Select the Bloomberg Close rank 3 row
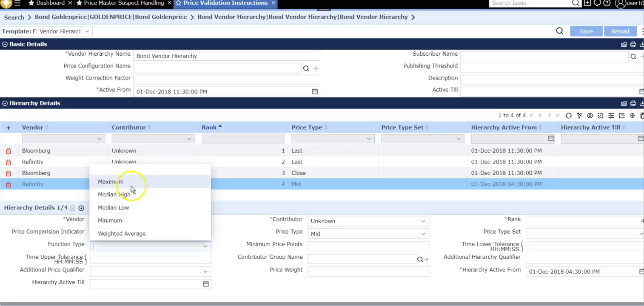The height and width of the screenshot is (306, 644). tap(322, 173)
